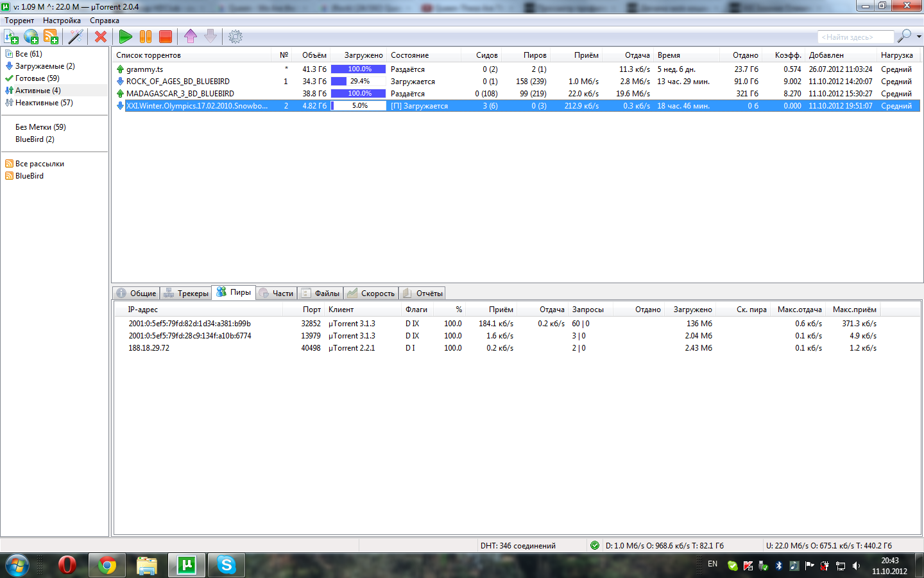Switch to the Части tab

(277, 293)
